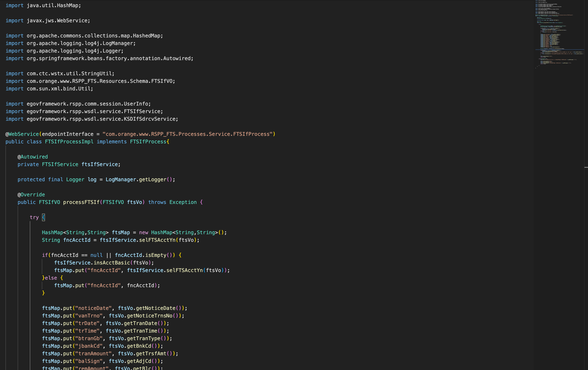
Task: Click the vertical scrollbar on the right edge
Action: [586, 185]
